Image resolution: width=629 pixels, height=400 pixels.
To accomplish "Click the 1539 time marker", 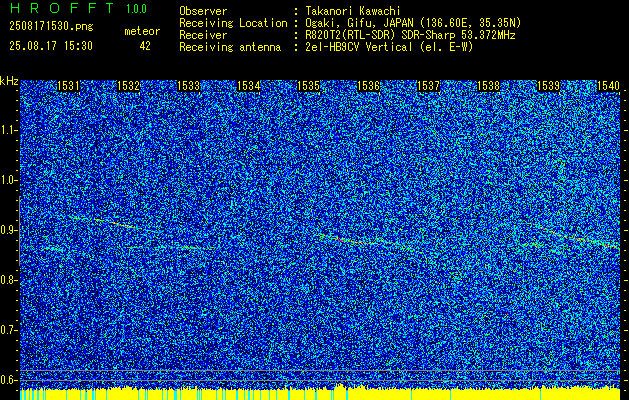I will [548, 86].
